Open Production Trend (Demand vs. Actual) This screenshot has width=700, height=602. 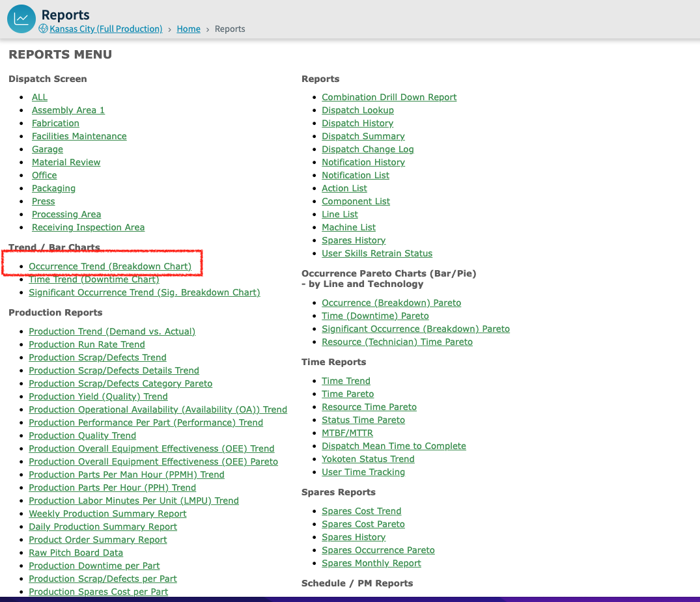pos(112,331)
